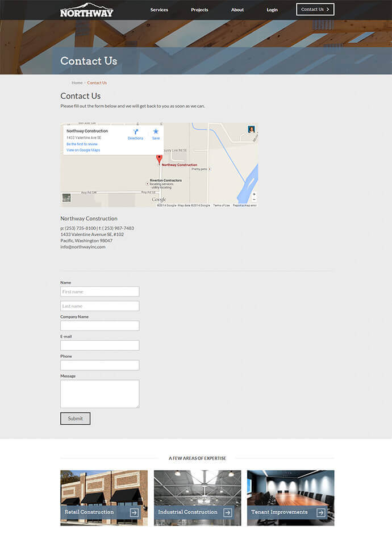
Task: Click the Save star icon on the map
Action: [x=156, y=133]
